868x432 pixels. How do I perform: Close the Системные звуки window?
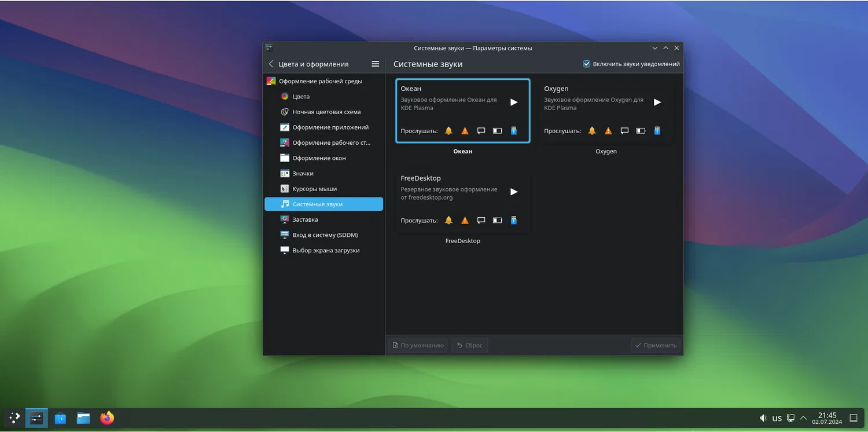(x=676, y=48)
